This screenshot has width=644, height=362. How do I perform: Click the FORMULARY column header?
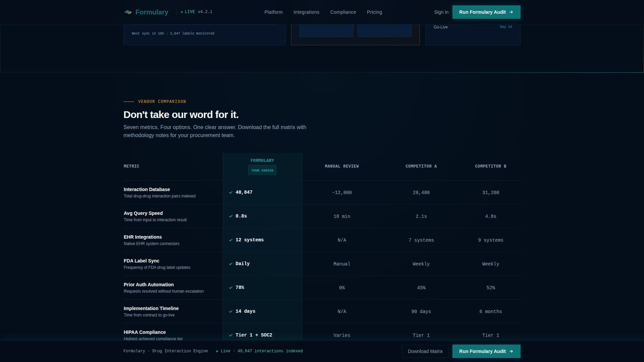(x=262, y=161)
